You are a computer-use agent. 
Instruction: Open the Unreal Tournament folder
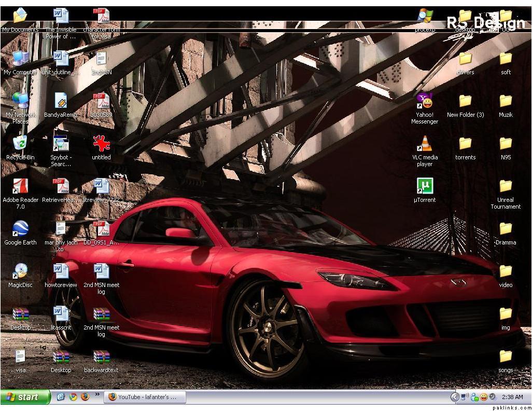(506, 186)
